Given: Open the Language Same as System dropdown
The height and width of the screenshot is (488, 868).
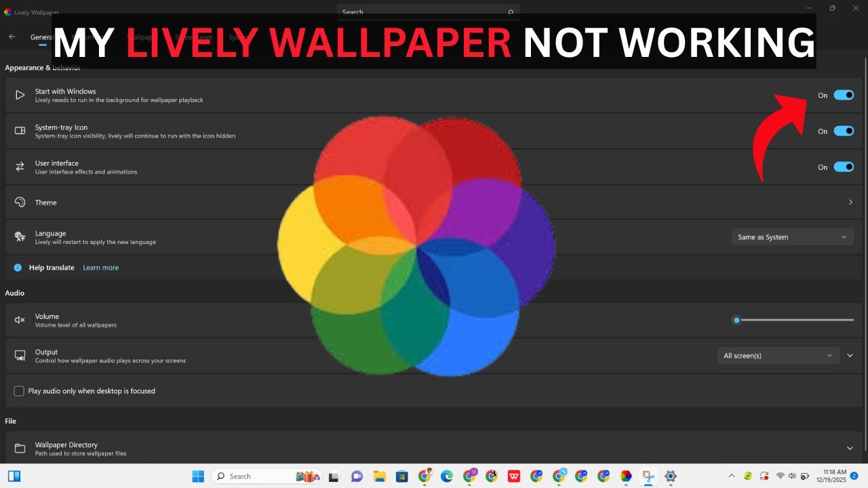Looking at the screenshot, I should click(x=792, y=237).
